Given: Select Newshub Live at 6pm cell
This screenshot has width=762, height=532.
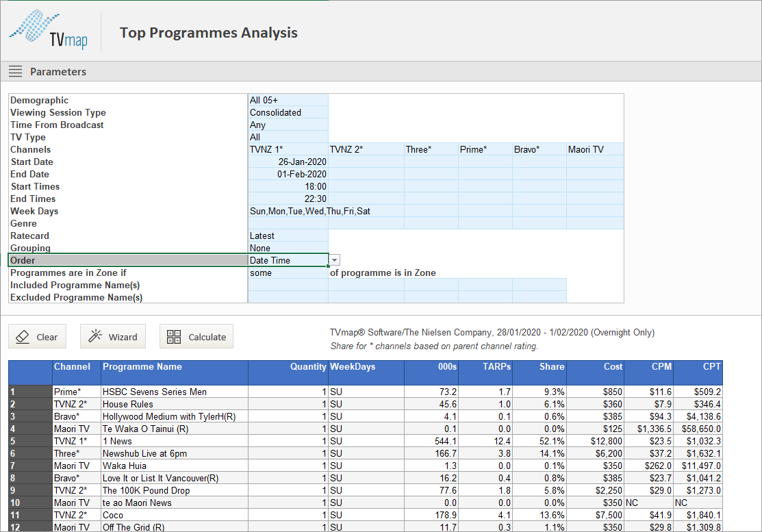Looking at the screenshot, I should (x=175, y=453).
